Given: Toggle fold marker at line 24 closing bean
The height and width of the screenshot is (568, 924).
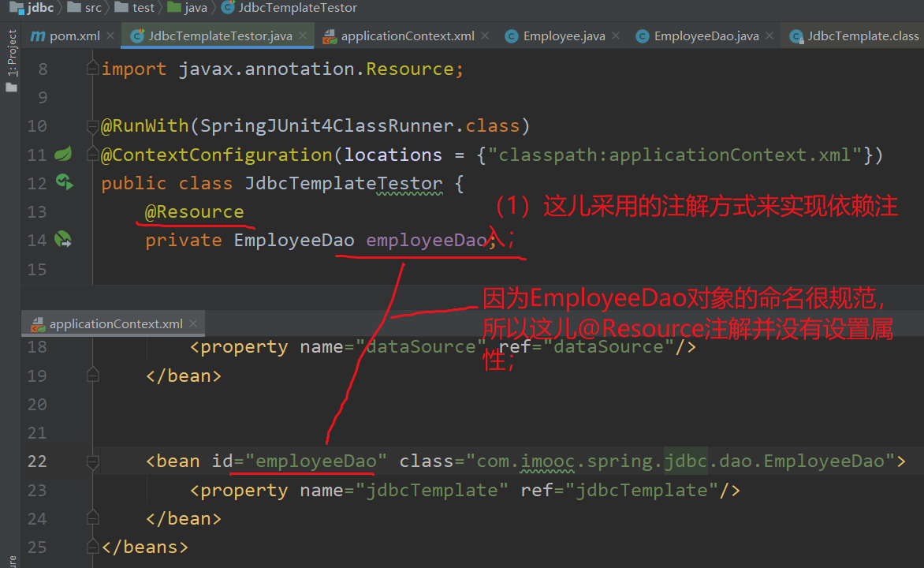Looking at the screenshot, I should pos(92,518).
